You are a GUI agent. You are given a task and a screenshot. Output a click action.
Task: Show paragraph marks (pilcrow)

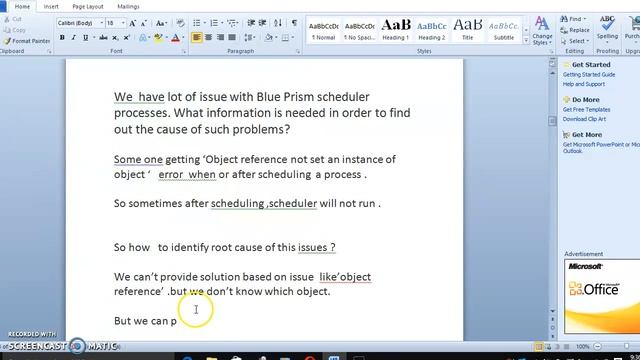[294, 23]
